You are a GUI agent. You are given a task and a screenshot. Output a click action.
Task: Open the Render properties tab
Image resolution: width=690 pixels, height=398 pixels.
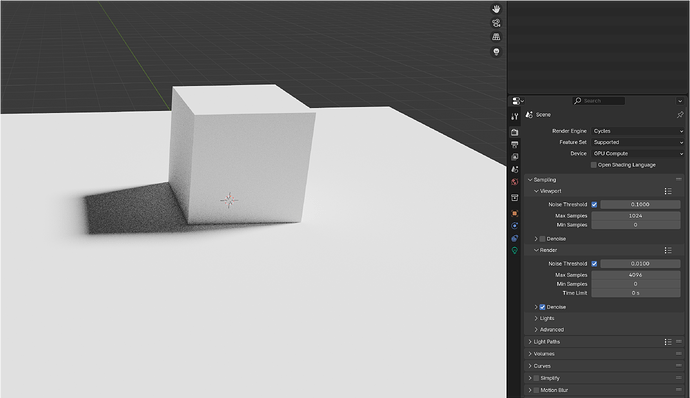click(x=515, y=132)
